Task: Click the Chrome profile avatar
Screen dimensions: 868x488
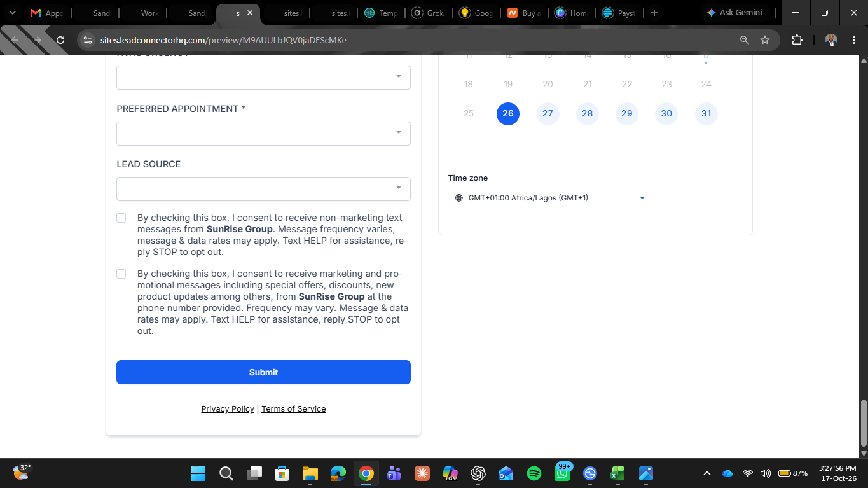Action: pos(831,40)
